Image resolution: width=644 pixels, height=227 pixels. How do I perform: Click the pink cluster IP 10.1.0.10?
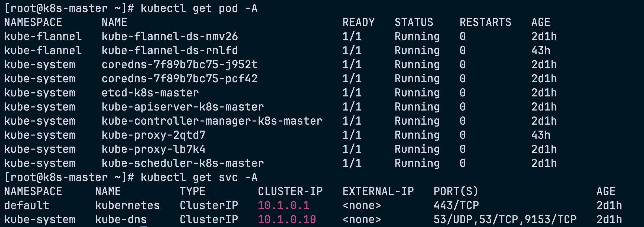[287, 220]
